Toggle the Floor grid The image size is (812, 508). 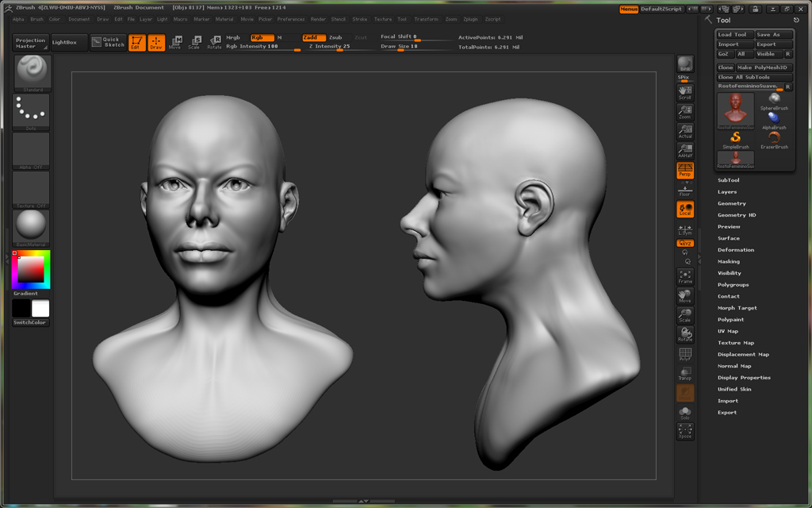(x=685, y=190)
